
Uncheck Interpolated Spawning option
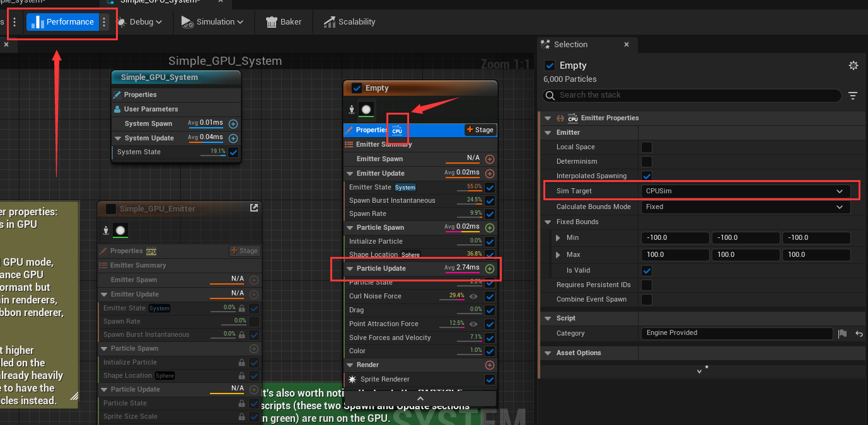(647, 176)
